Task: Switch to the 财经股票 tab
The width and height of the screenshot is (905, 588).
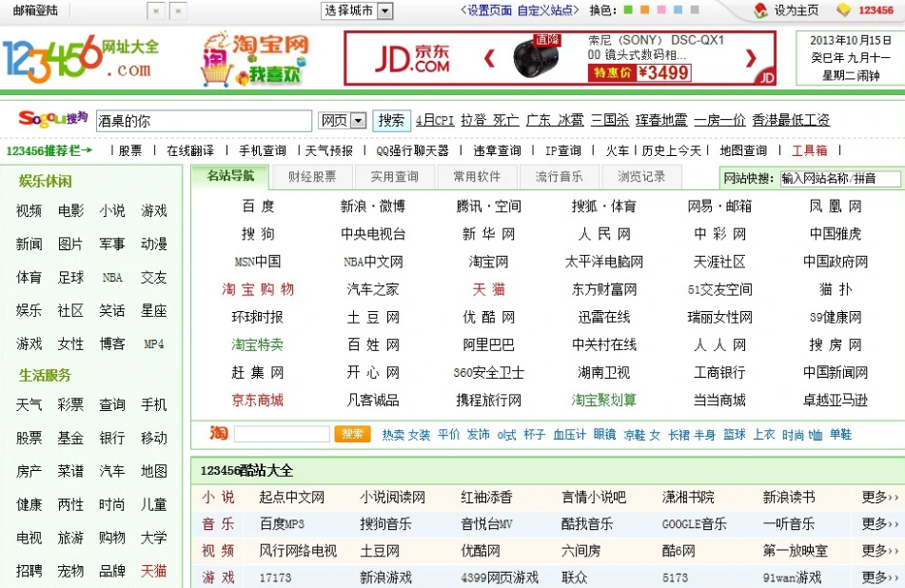Action: 312,177
